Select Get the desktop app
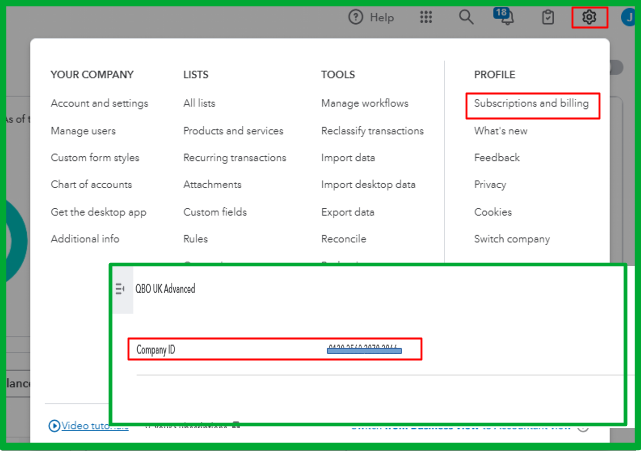This screenshot has height=451, width=641. [x=99, y=212]
